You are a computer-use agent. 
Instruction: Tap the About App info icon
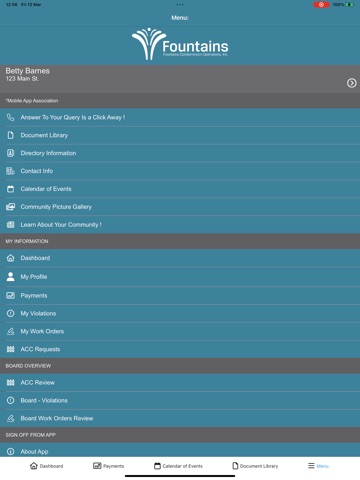pyautogui.click(x=11, y=452)
